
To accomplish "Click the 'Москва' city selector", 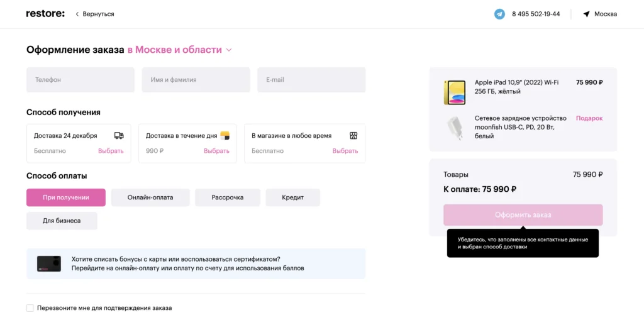I will (x=606, y=14).
